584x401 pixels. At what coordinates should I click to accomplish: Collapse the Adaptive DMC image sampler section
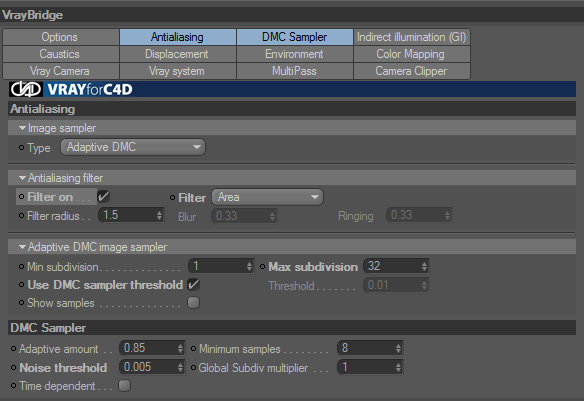coord(22,247)
